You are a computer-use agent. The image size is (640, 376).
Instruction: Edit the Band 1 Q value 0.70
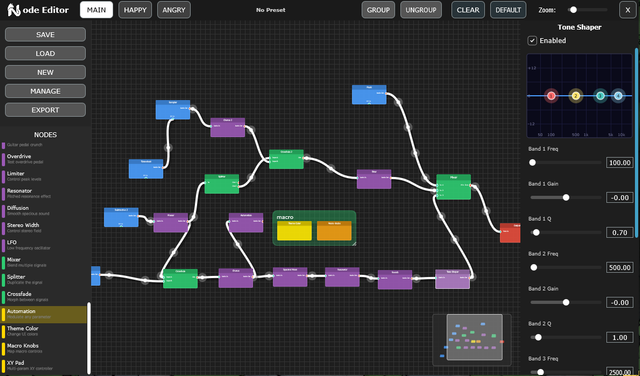pyautogui.click(x=619, y=232)
